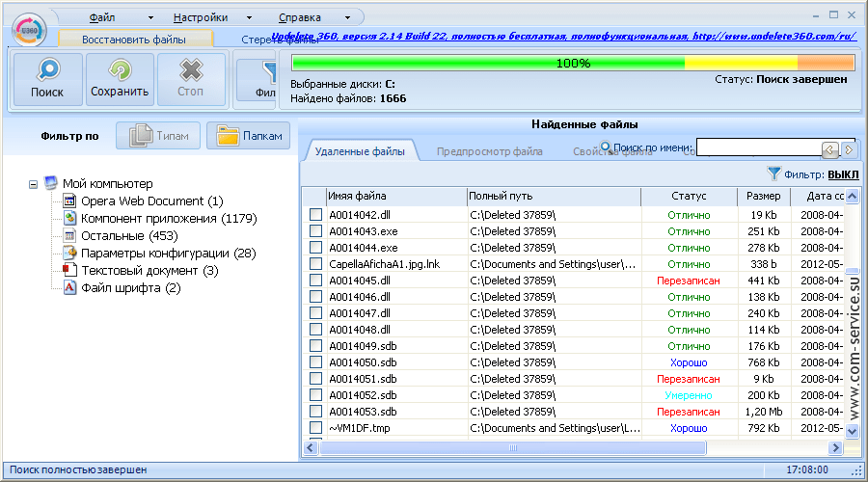Check the box for A0014045.dll
This screenshot has height=482, width=868.
pyautogui.click(x=315, y=280)
